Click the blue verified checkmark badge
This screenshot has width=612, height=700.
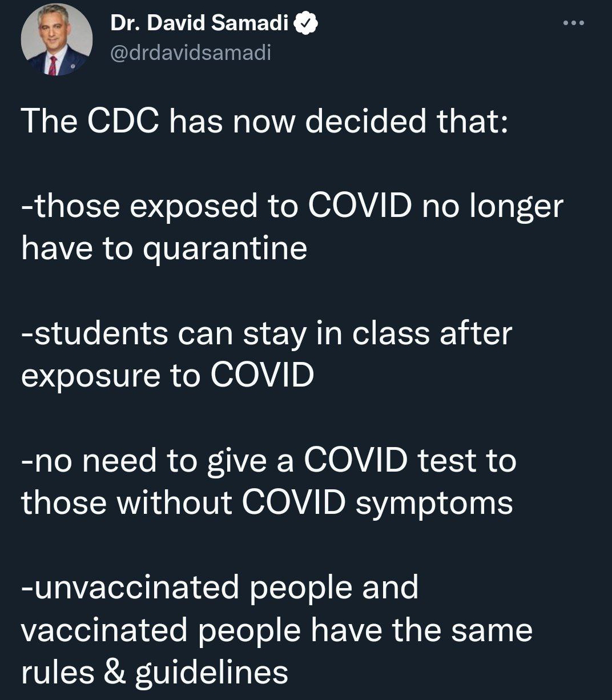click(x=305, y=23)
